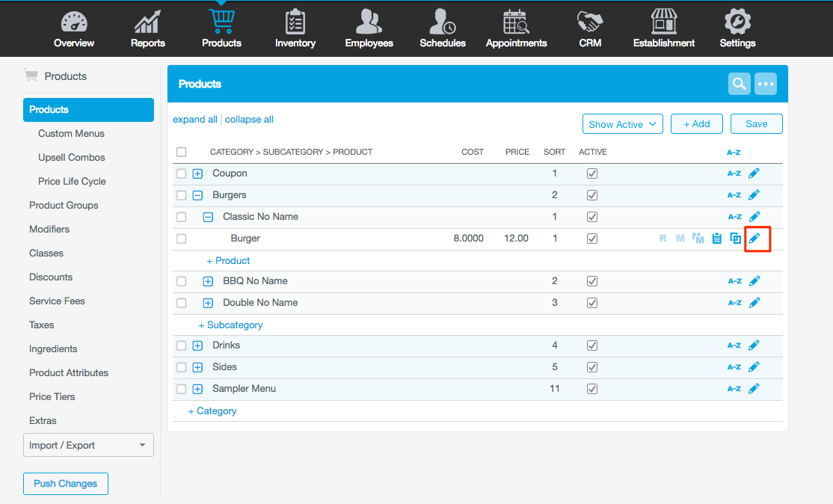
Task: Open the Show Active dropdown
Action: pos(622,124)
